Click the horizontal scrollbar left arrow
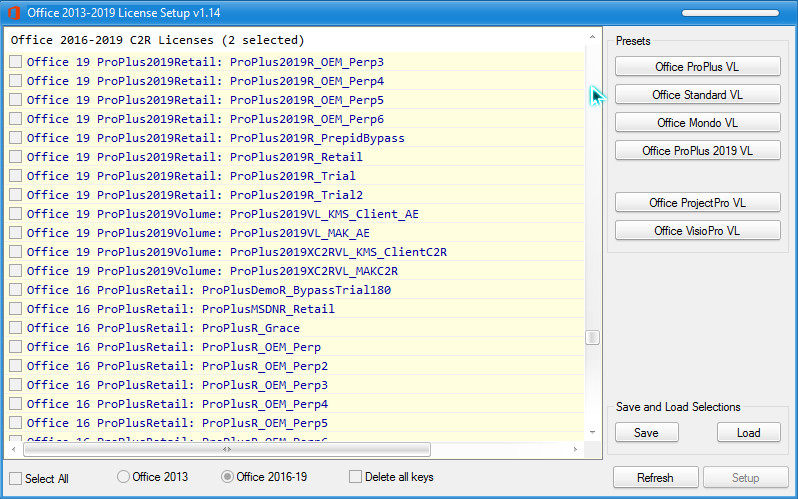Viewport: 798px width, 499px height. [14, 449]
